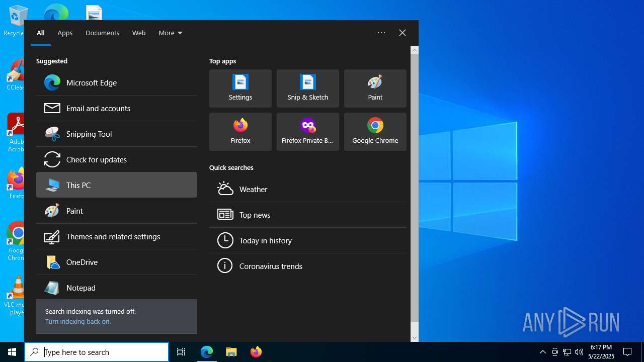Close the search panel

point(403,33)
